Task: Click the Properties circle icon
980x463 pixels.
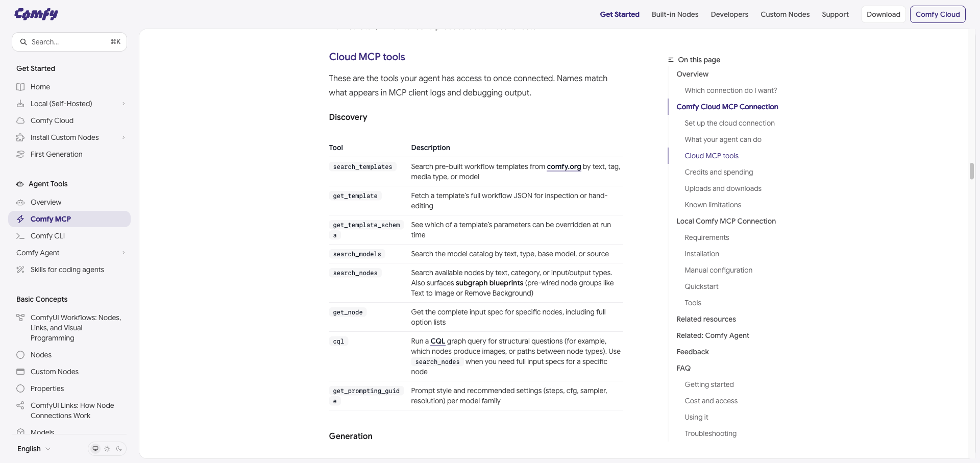Action: tap(20, 388)
